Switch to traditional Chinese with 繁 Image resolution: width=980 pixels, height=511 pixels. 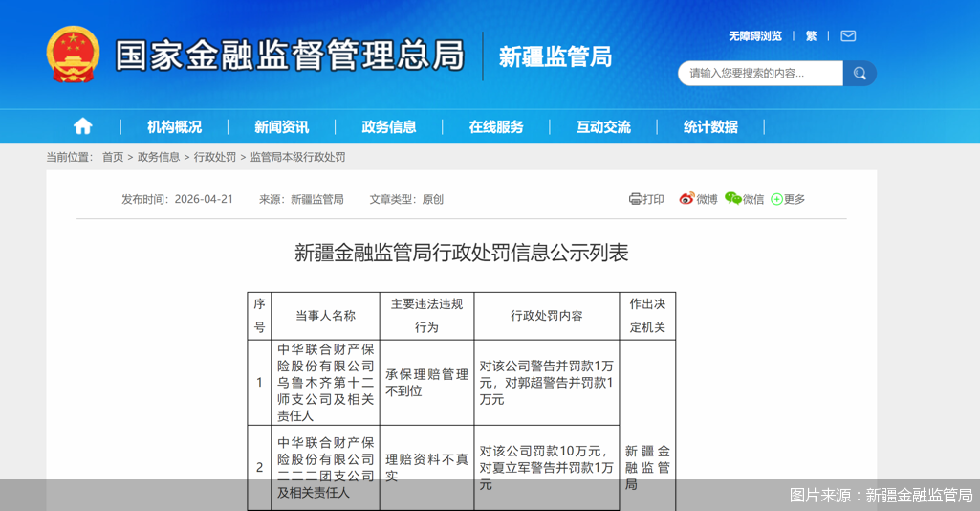(812, 36)
